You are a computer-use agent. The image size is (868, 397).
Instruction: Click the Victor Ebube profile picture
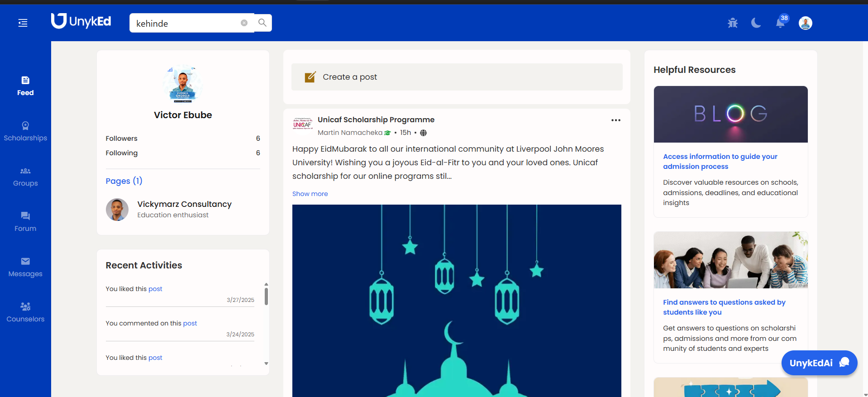[x=183, y=84]
